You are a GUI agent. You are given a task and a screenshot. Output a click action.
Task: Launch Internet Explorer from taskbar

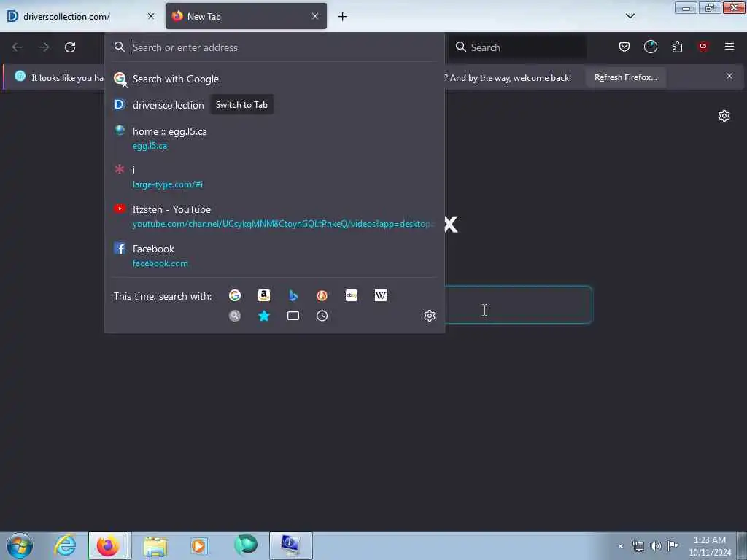click(x=65, y=545)
